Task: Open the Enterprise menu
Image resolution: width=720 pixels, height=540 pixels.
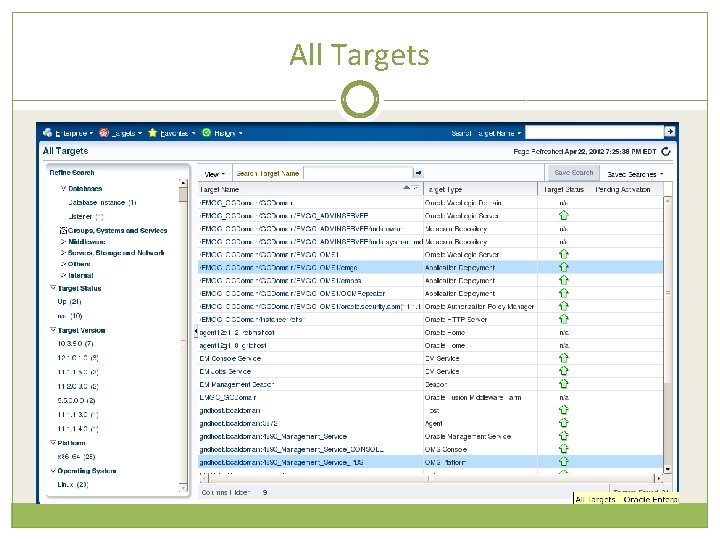Action: click(74, 133)
